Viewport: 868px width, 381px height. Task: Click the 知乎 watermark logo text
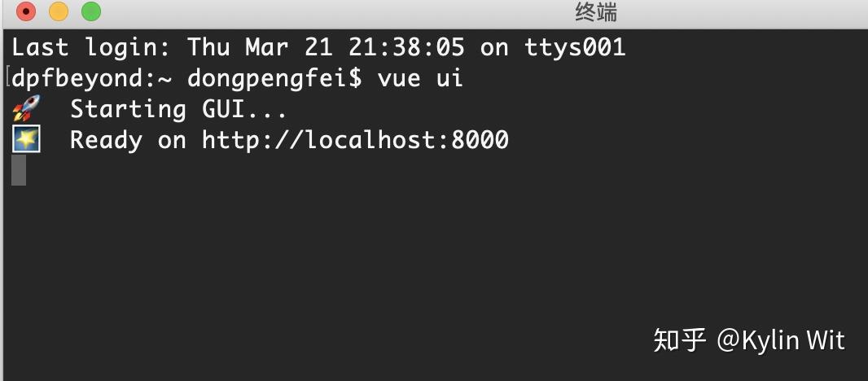(x=679, y=340)
